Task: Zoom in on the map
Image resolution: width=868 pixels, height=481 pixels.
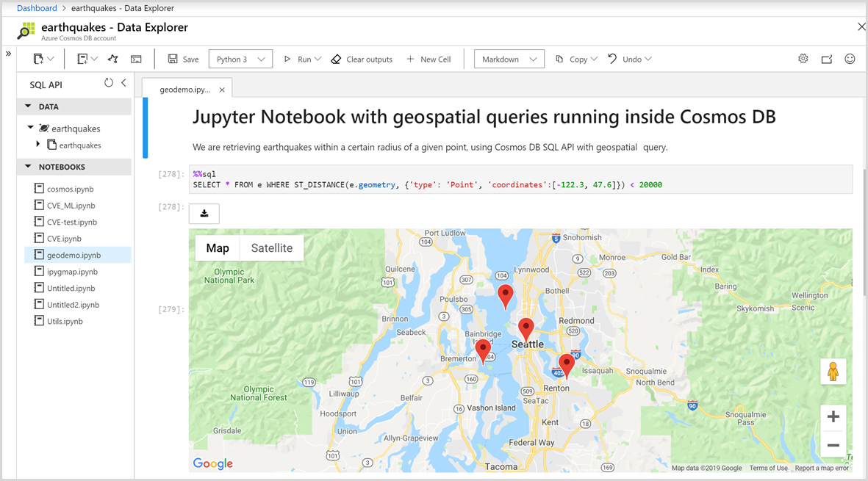Action: point(833,416)
